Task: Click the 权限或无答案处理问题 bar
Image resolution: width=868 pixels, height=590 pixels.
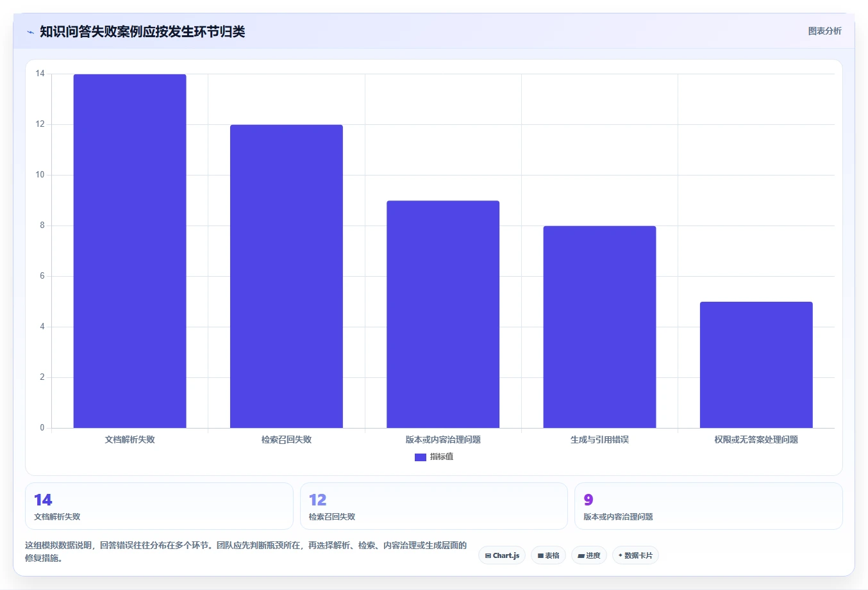Action: 756,365
